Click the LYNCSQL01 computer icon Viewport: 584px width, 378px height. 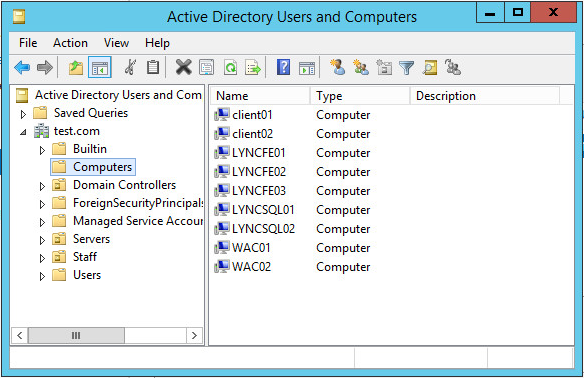[222, 209]
